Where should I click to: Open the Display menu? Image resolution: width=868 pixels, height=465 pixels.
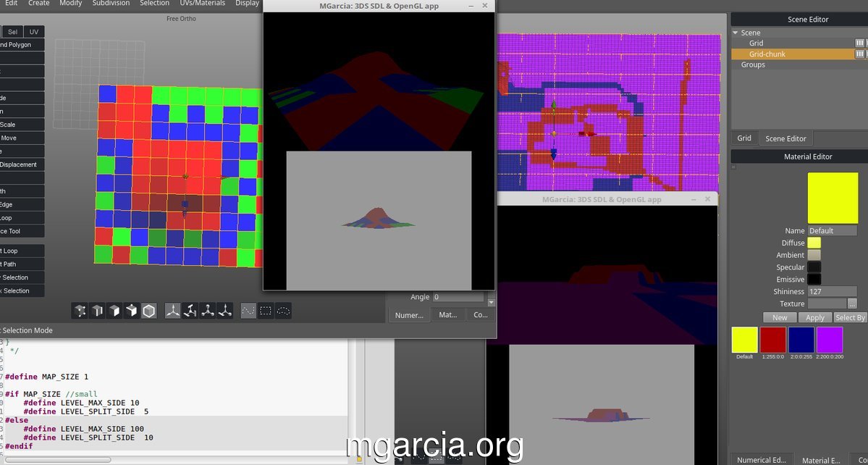click(247, 4)
